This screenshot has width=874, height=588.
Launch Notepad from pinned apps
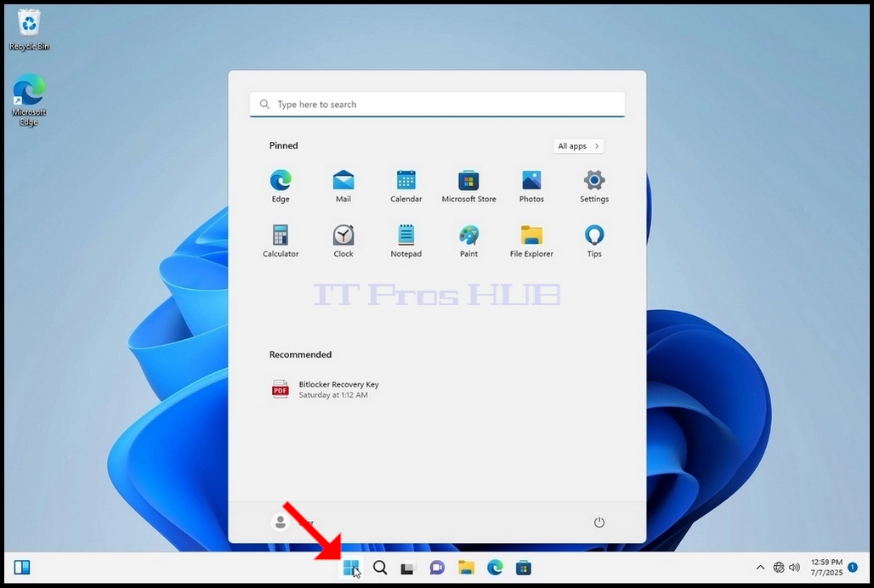click(x=406, y=241)
